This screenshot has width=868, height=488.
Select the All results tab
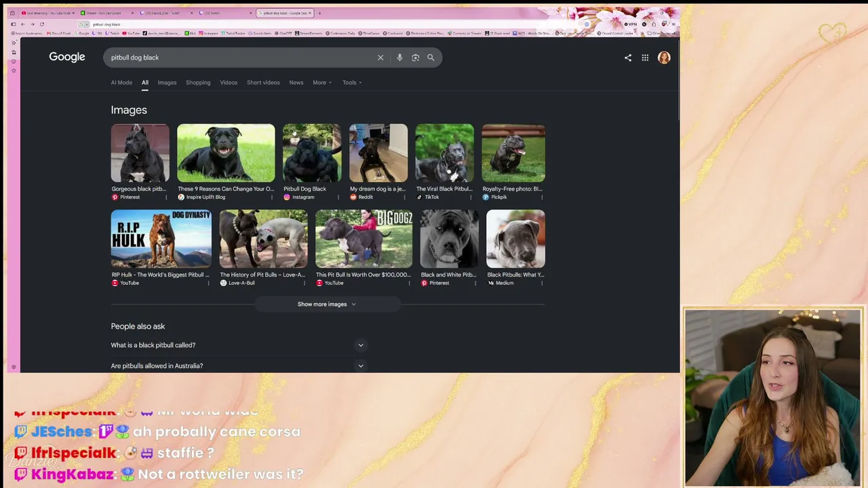tap(145, 83)
